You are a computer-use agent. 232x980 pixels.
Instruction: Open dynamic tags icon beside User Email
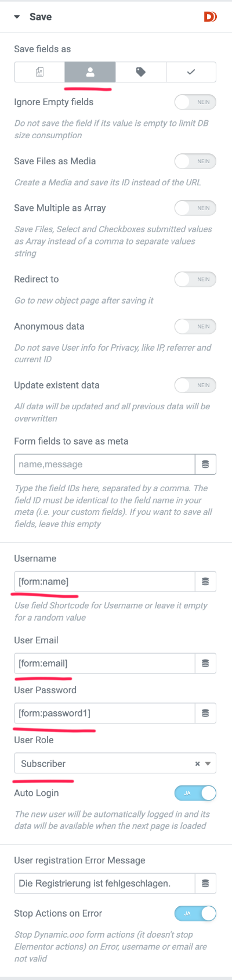tap(205, 664)
